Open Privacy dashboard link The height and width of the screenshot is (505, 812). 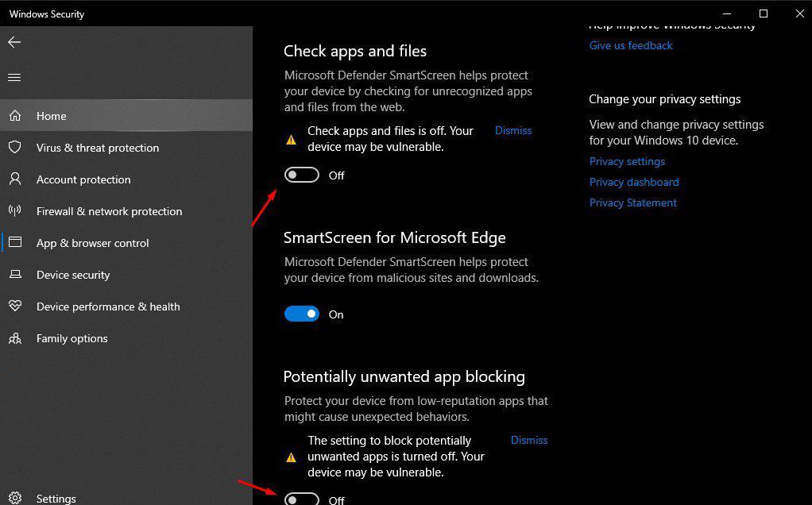[x=634, y=182]
